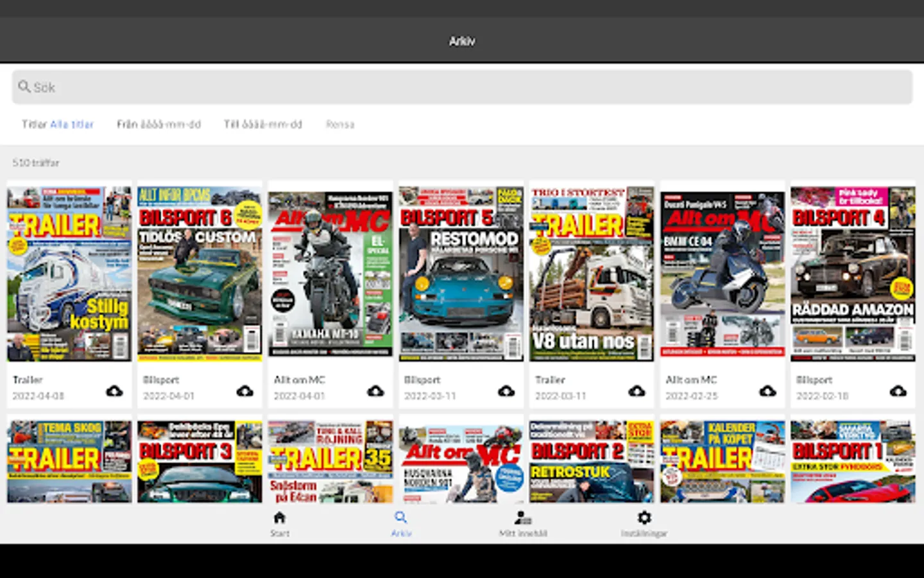Tap the cloud download icon for Bilsport 2022-04-01
Screen dimensions: 924x578
point(245,391)
